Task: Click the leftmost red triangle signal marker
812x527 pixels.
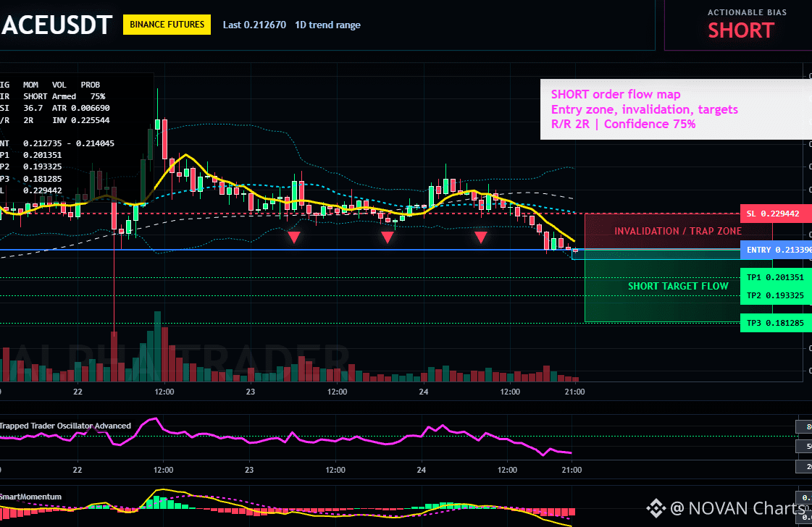Action: pos(293,237)
